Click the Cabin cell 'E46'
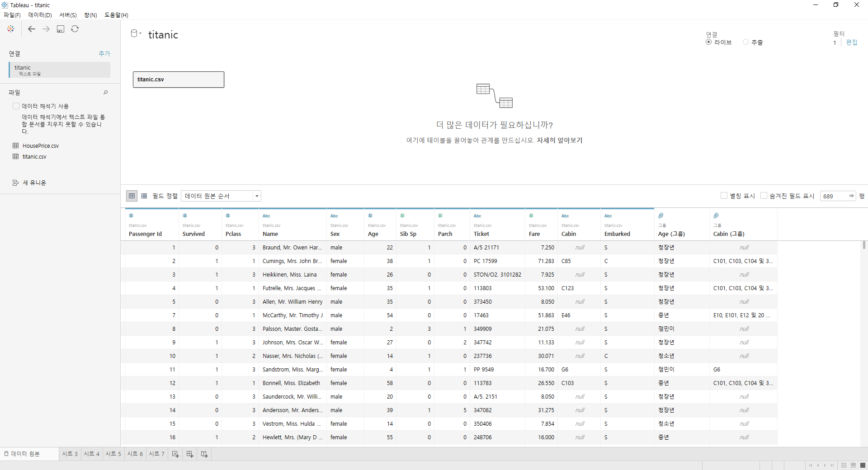The height and width of the screenshot is (470, 868). [579, 315]
